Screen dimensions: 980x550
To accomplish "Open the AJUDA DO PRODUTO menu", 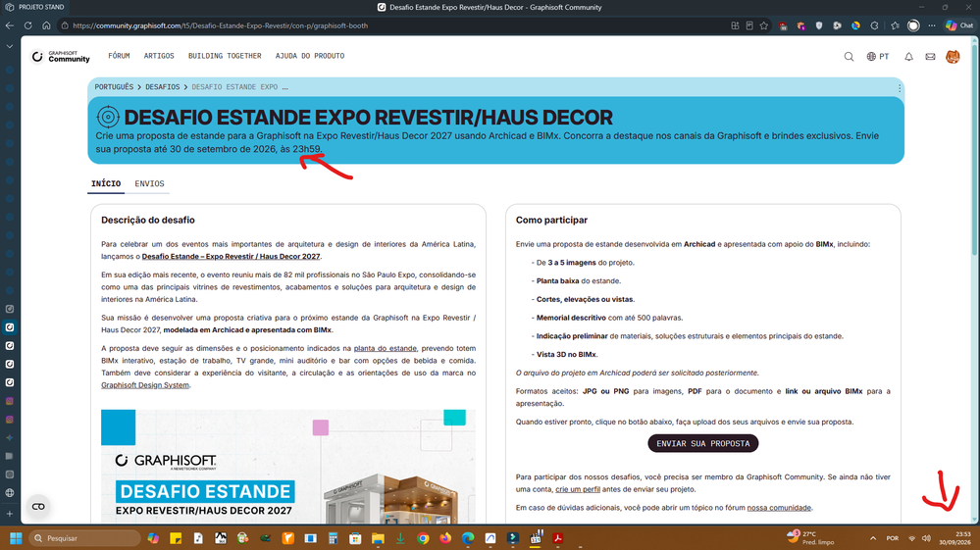I will pyautogui.click(x=310, y=56).
